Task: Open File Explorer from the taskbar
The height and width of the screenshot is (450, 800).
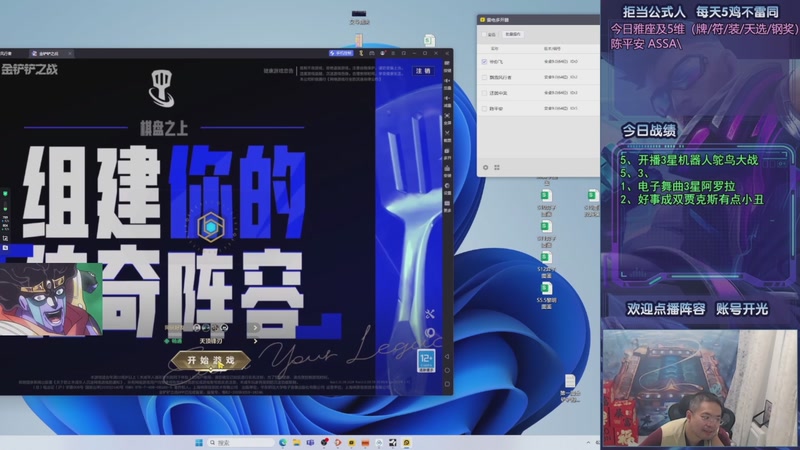Action: point(296,442)
